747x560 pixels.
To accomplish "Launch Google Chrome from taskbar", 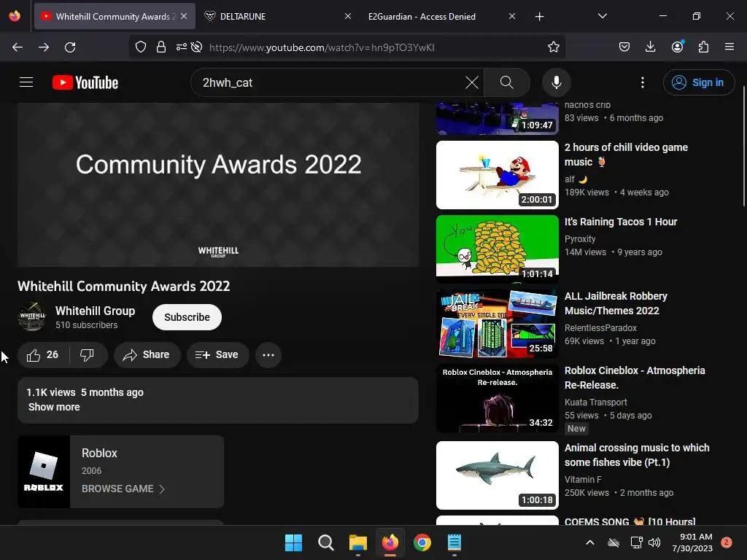I will click(422, 542).
